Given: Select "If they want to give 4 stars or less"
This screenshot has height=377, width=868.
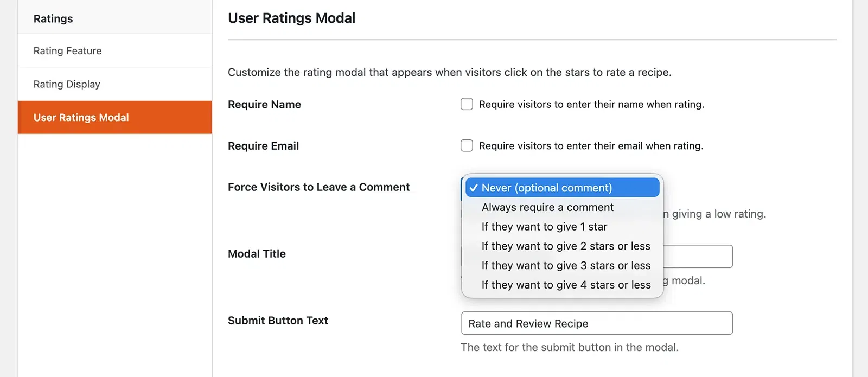Looking at the screenshot, I should [x=566, y=285].
